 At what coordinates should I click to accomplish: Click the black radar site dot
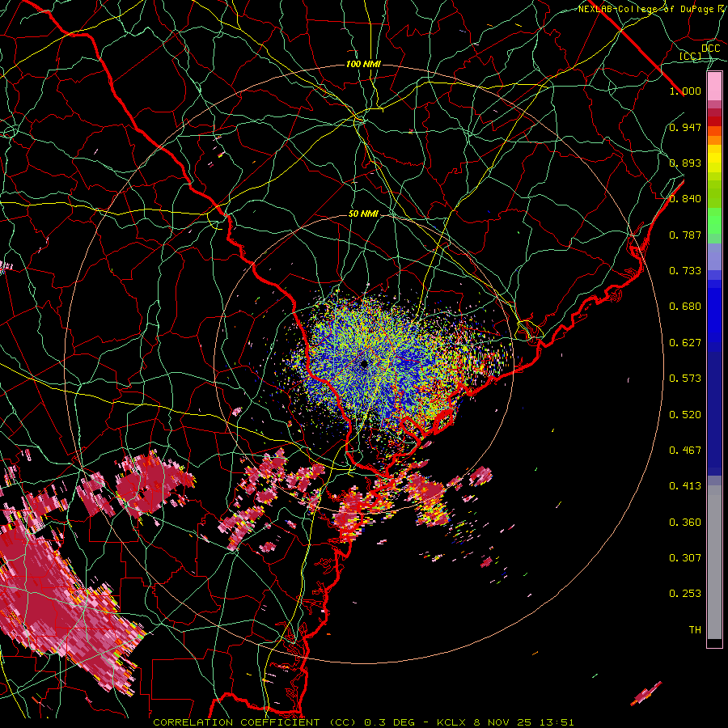364,364
